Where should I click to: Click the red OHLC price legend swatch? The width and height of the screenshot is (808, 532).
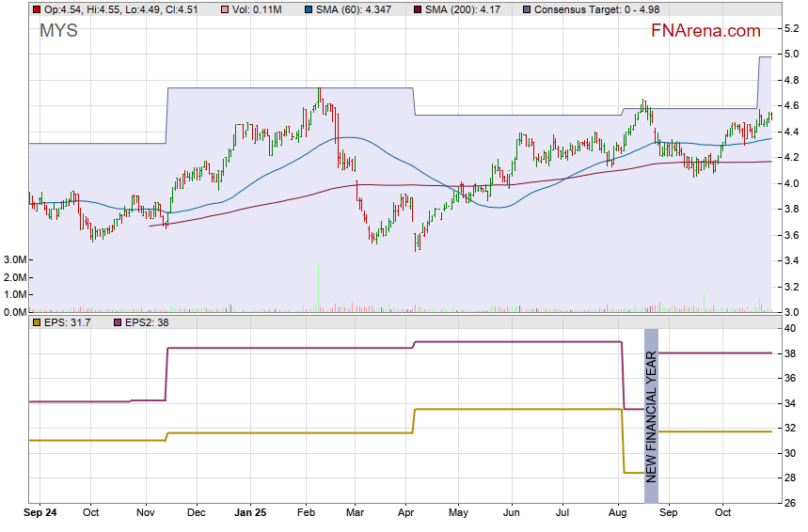tap(37, 9)
